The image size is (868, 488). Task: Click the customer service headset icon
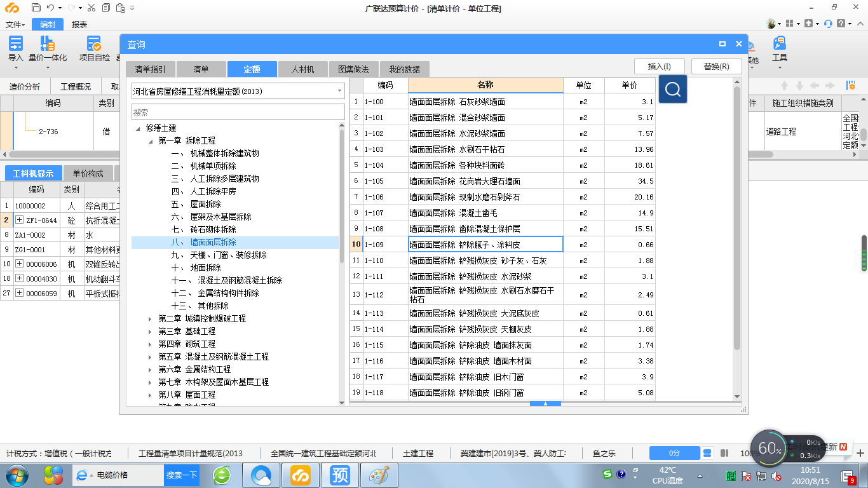(x=828, y=24)
